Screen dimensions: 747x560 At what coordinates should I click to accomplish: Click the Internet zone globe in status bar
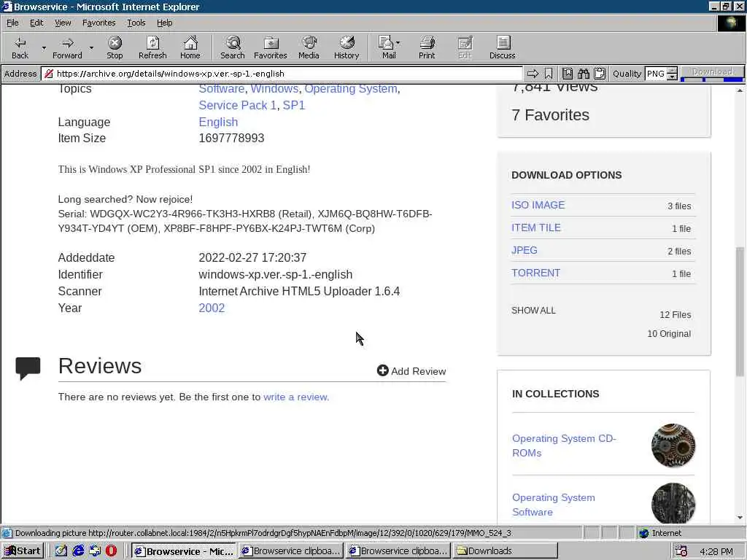tap(644, 533)
